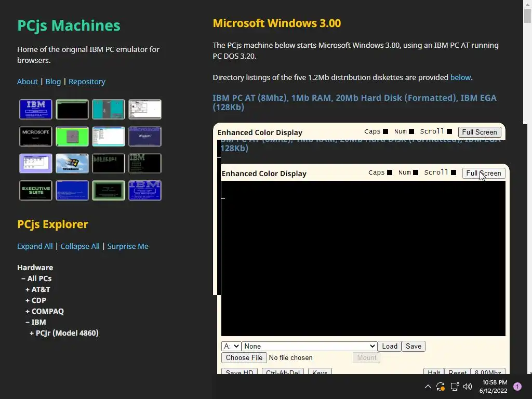The width and height of the screenshot is (532, 399).
Task: Show hidden icons in system tray
Action: coord(428,387)
